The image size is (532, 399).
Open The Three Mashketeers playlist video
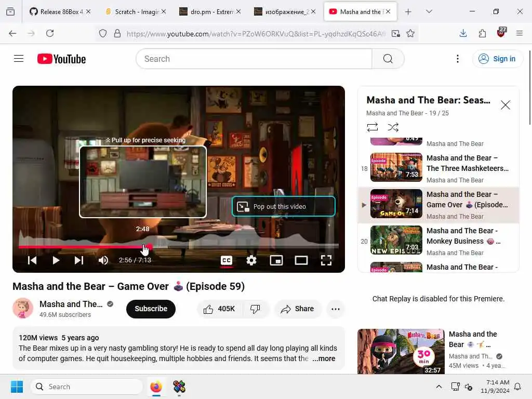(438, 168)
